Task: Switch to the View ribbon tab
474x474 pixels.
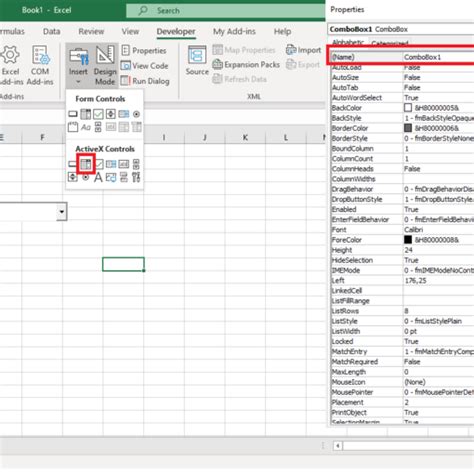Action: click(x=130, y=31)
